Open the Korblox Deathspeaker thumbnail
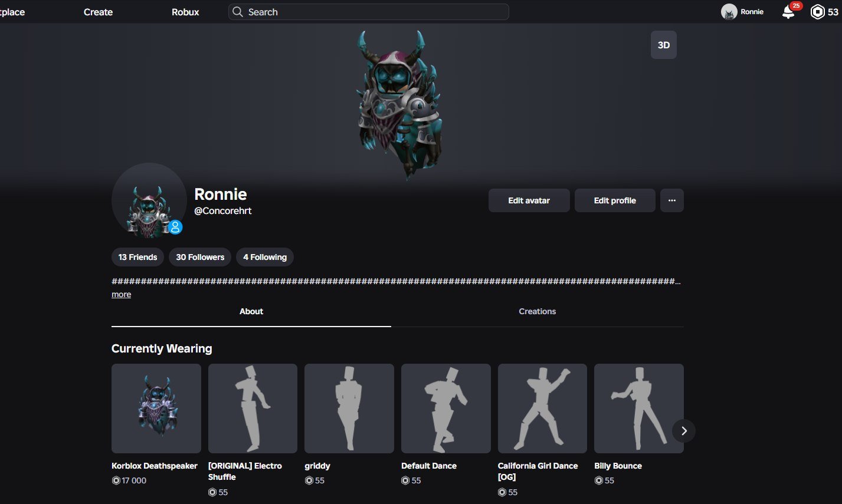 [156, 408]
